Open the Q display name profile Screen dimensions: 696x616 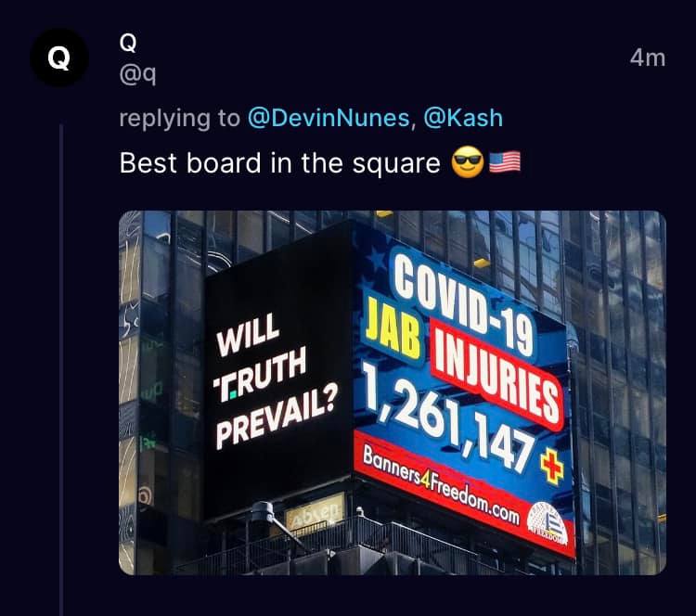[128, 43]
